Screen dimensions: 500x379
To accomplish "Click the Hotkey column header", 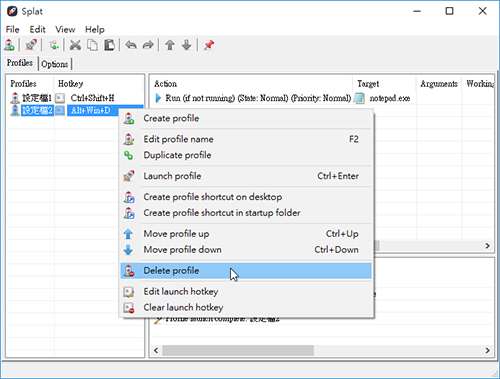I will (x=70, y=84).
